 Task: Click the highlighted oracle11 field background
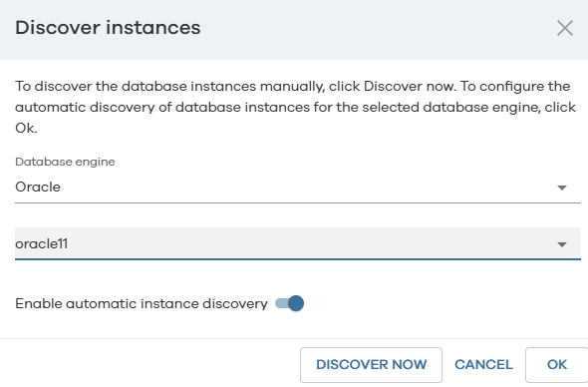point(298,243)
